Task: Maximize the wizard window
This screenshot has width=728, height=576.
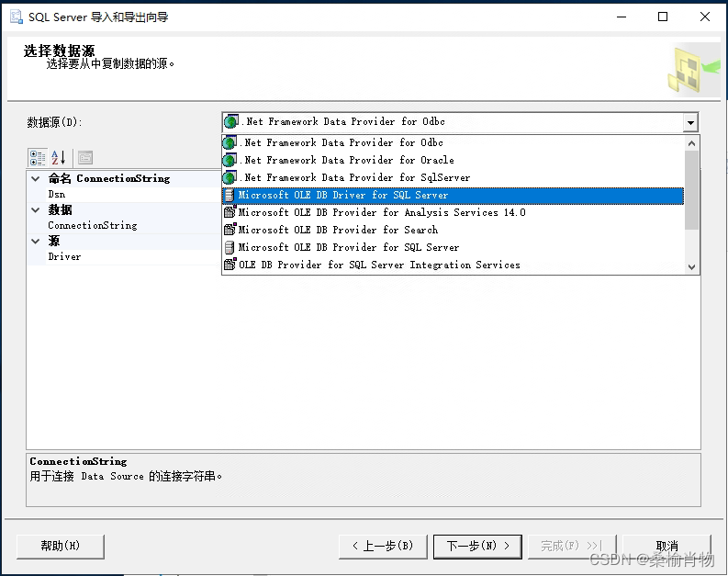Action: 663,17
